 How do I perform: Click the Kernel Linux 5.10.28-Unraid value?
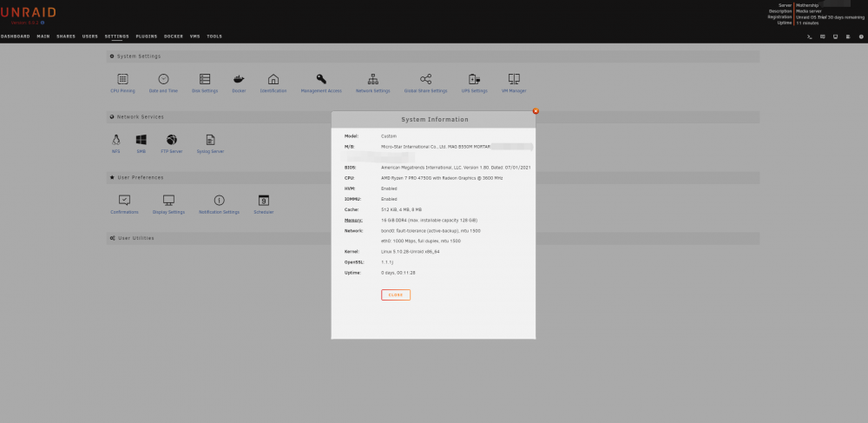coord(411,252)
